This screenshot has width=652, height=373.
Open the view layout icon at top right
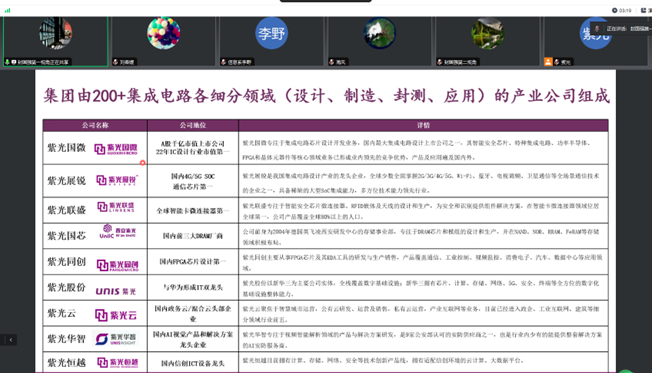(x=643, y=10)
